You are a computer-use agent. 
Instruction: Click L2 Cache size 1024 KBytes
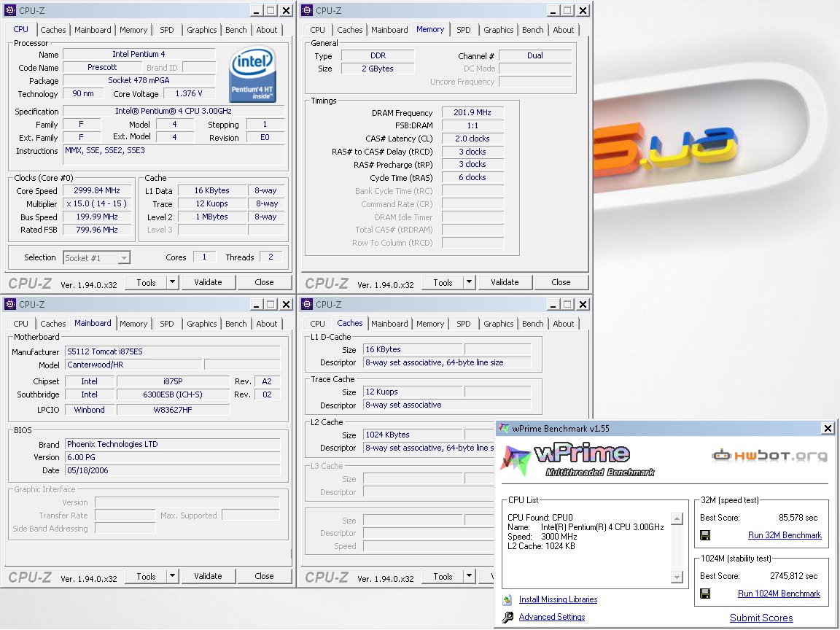click(x=413, y=435)
